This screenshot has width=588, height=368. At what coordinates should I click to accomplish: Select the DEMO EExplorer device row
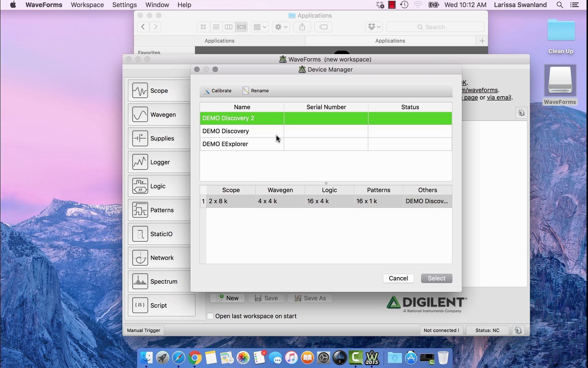tap(326, 144)
